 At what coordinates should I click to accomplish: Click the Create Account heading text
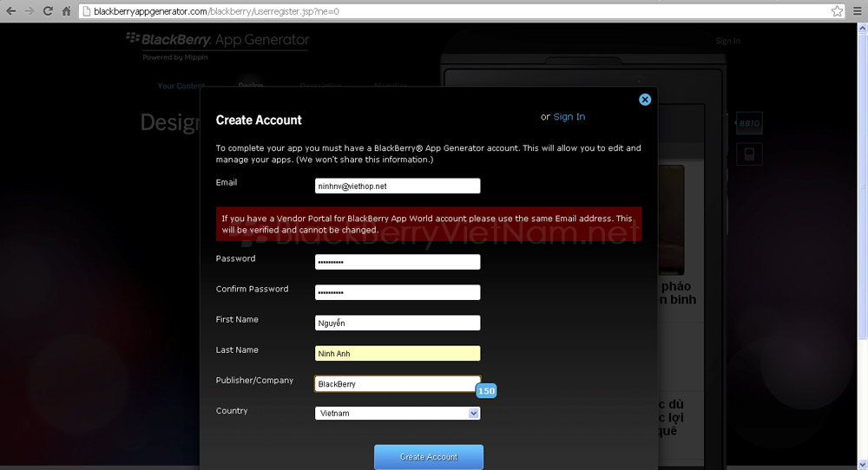259,120
